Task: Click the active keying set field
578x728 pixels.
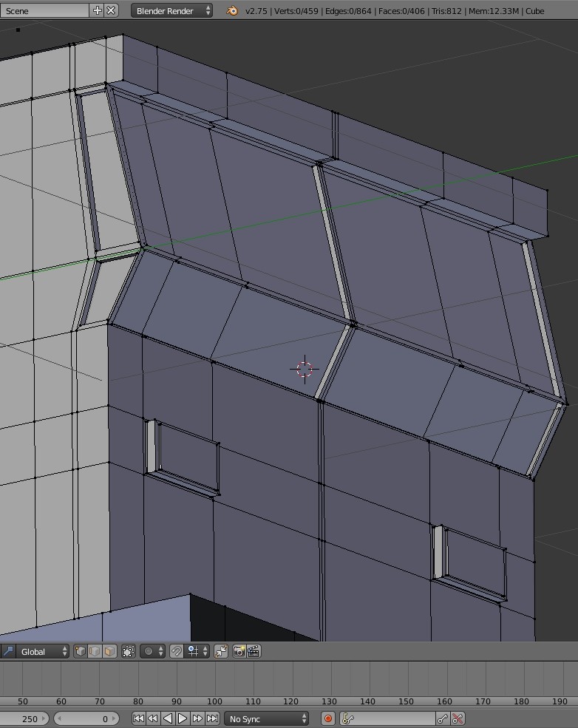Action: click(387, 718)
